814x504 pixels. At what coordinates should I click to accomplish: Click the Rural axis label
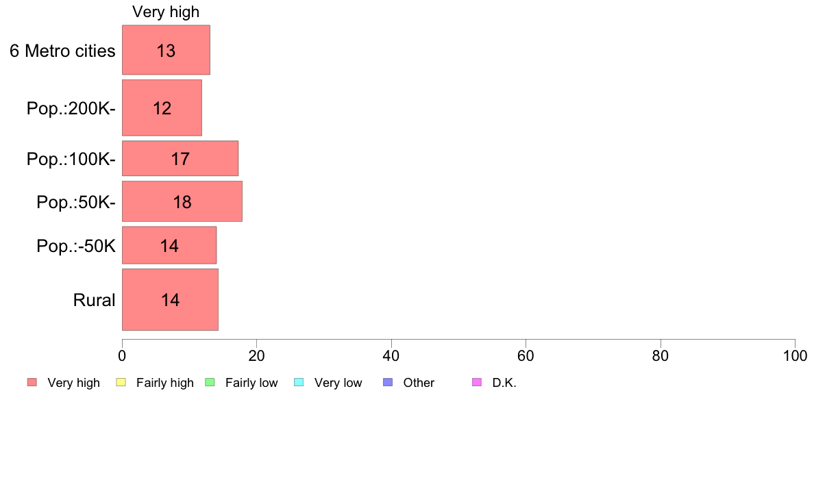click(94, 300)
